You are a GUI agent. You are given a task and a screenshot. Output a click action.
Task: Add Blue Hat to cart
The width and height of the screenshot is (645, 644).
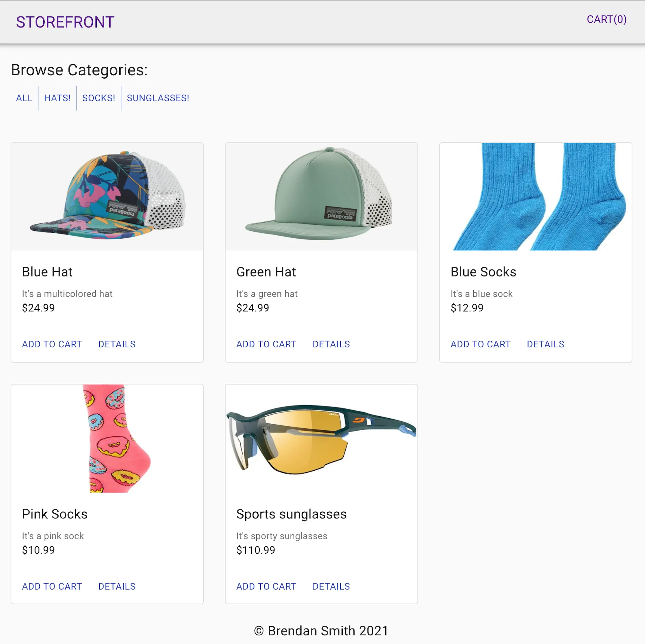52,344
